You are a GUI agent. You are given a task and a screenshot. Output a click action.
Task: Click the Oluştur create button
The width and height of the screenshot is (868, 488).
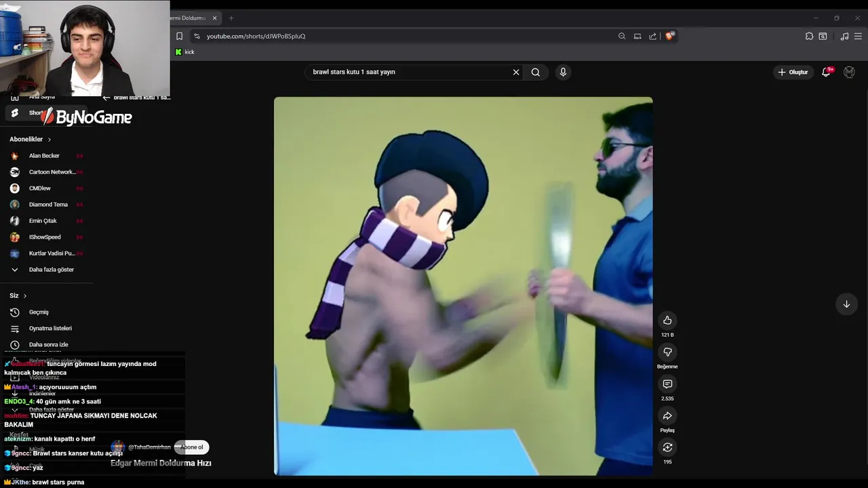coord(793,72)
